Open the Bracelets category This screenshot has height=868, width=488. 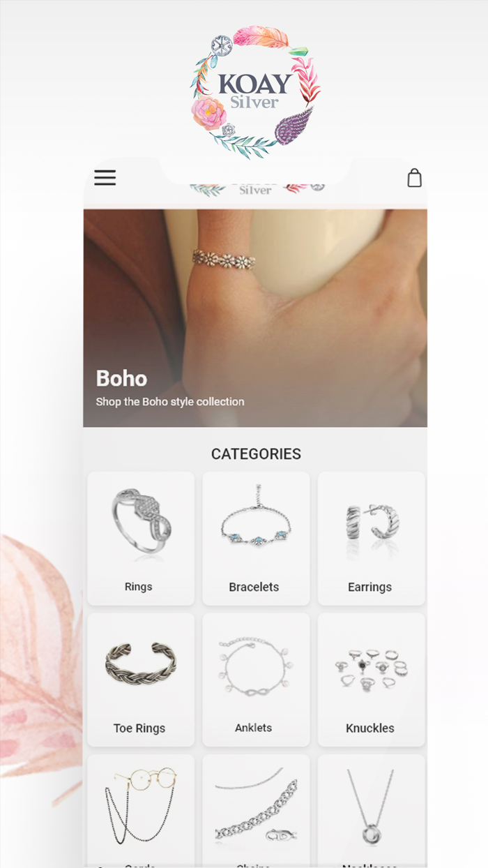256,538
